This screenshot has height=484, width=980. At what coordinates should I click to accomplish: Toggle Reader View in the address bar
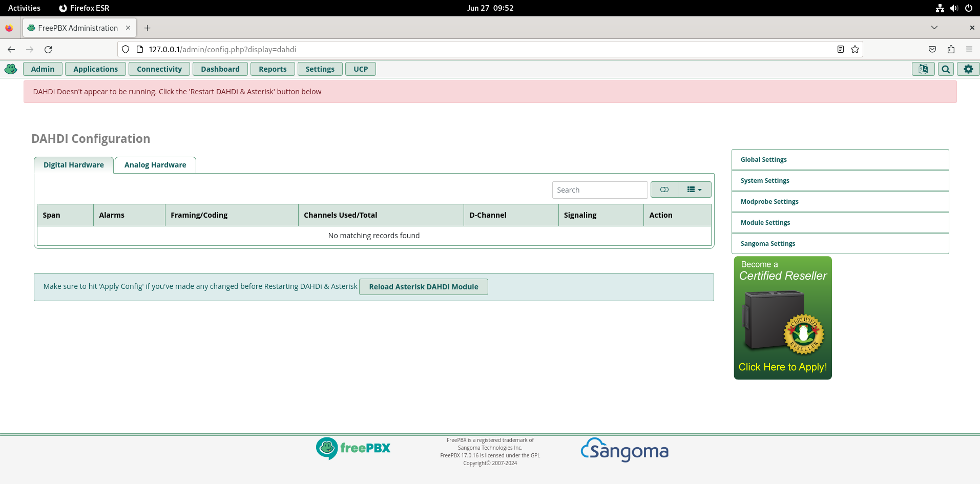pyautogui.click(x=840, y=49)
